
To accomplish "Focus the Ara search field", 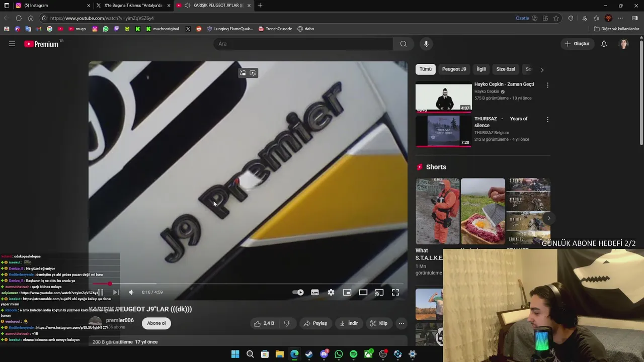I will coord(303,44).
